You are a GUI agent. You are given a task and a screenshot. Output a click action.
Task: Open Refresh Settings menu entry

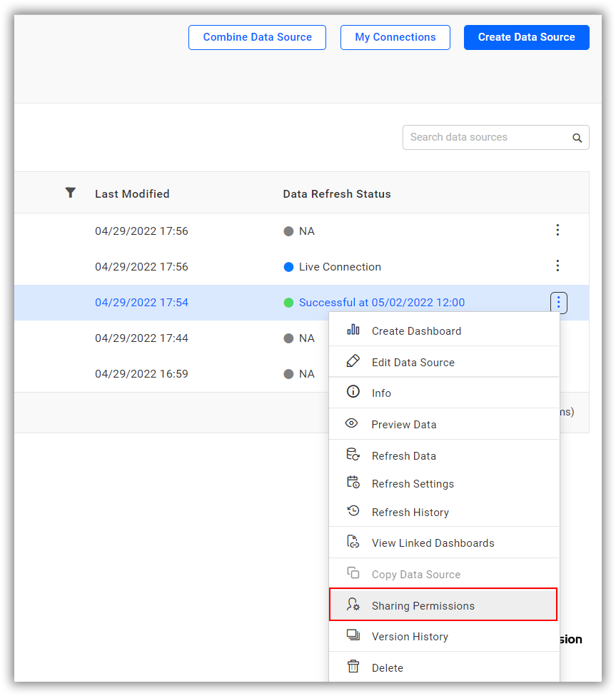pyautogui.click(x=444, y=484)
